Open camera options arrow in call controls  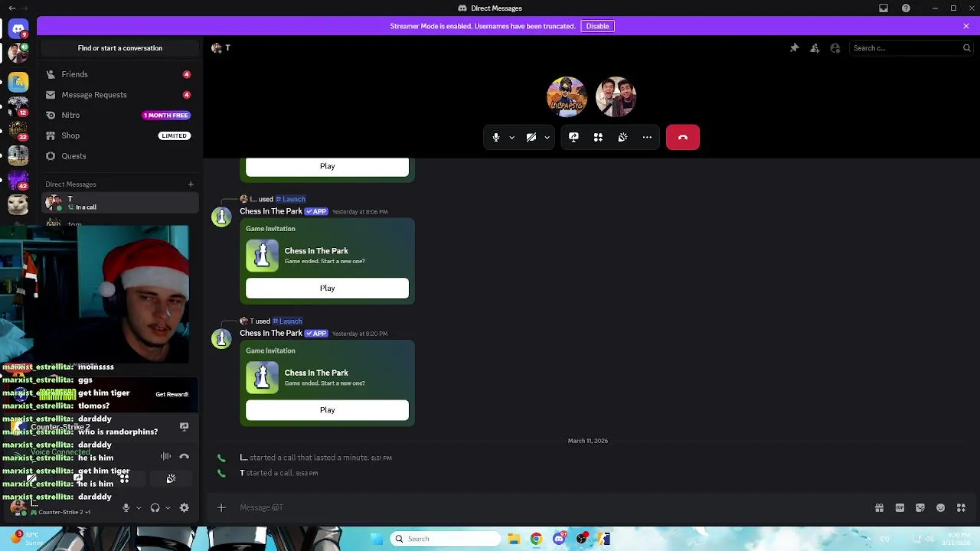coord(547,138)
